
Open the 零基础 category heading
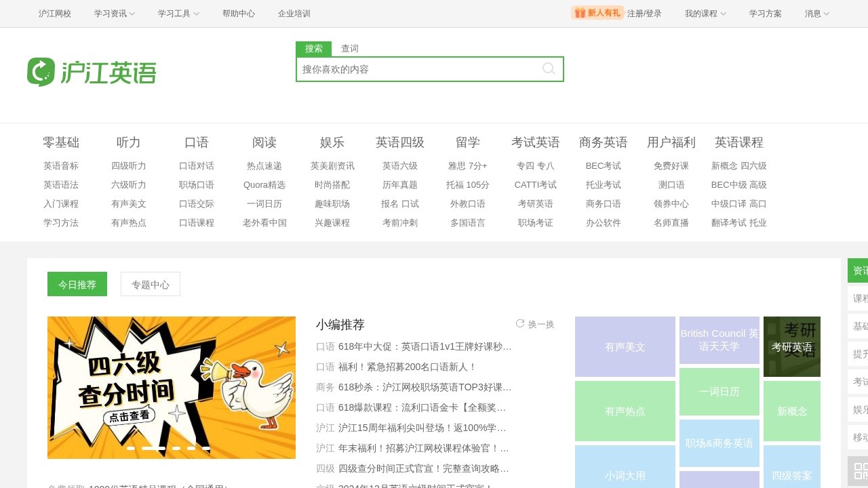tap(61, 142)
